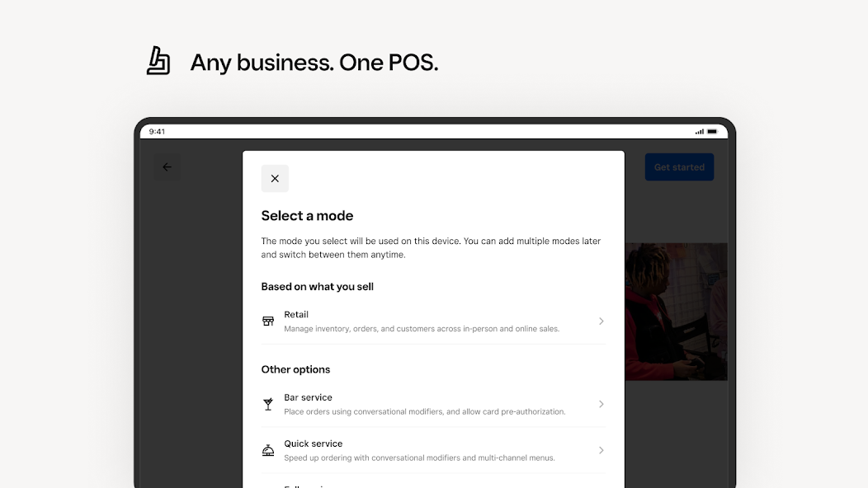The height and width of the screenshot is (488, 868).
Task: Click the Quick service bell icon
Action: pos(268,450)
